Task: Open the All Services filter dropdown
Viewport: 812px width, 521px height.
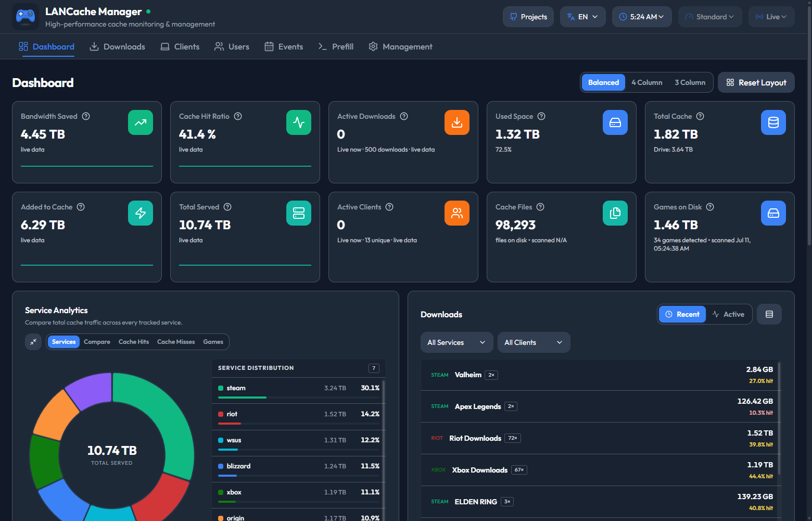Action: point(457,342)
